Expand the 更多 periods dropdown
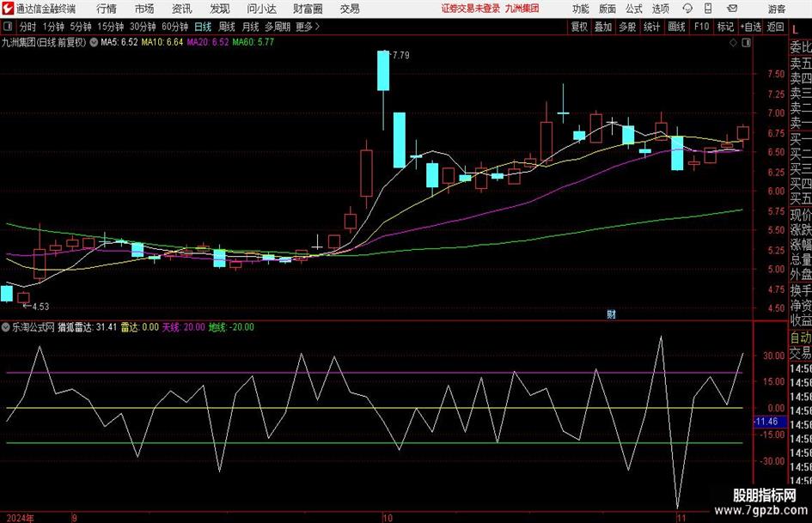This screenshot has height=523, width=812. (308, 27)
